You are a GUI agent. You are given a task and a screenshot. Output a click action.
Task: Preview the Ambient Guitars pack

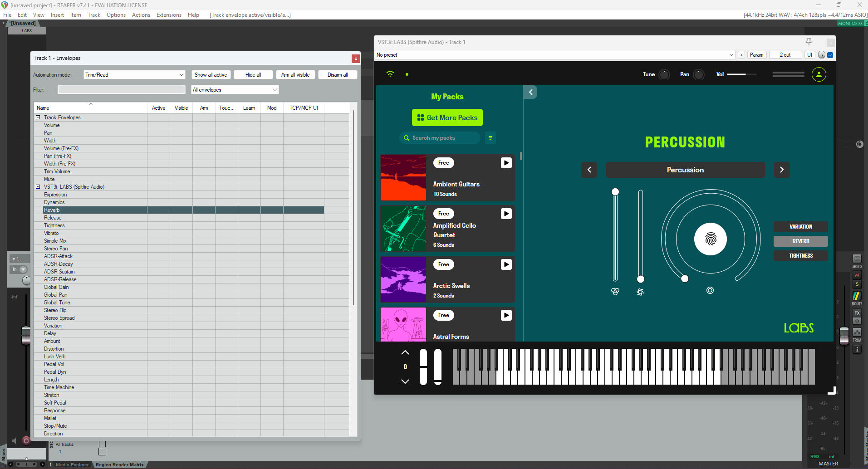[x=506, y=163]
